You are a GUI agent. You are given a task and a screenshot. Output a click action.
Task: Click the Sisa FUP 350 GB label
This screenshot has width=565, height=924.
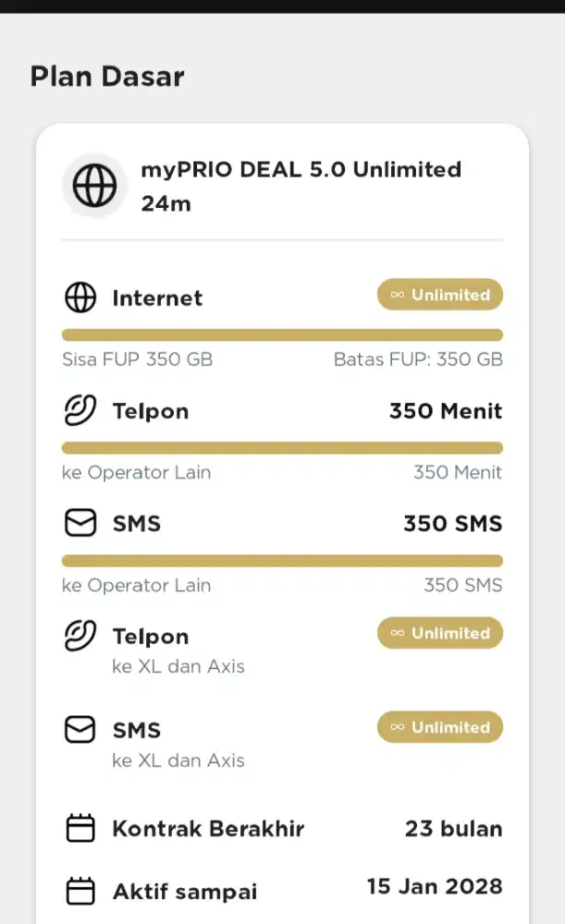(137, 359)
